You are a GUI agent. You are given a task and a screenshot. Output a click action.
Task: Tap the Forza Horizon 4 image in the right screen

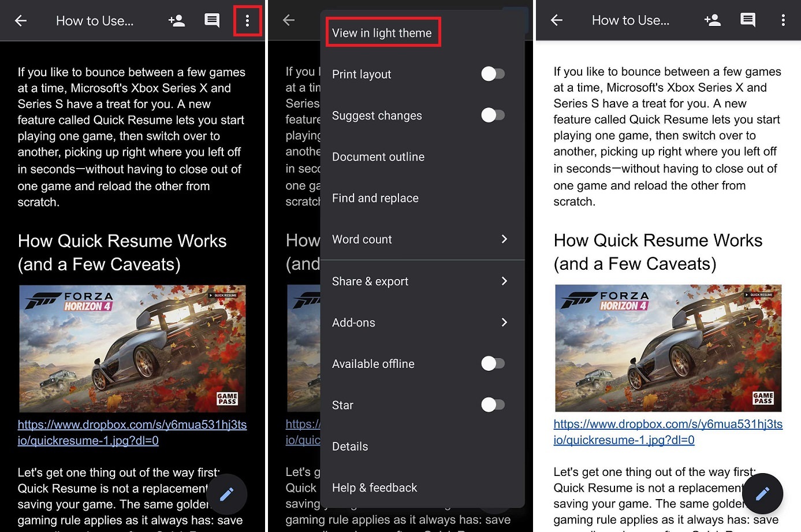[x=668, y=348]
